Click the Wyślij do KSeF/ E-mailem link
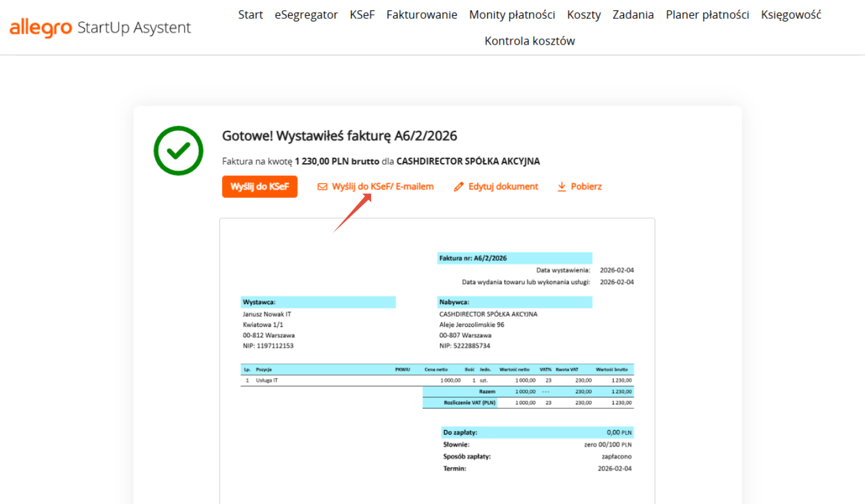The height and width of the screenshot is (504, 865). click(375, 187)
